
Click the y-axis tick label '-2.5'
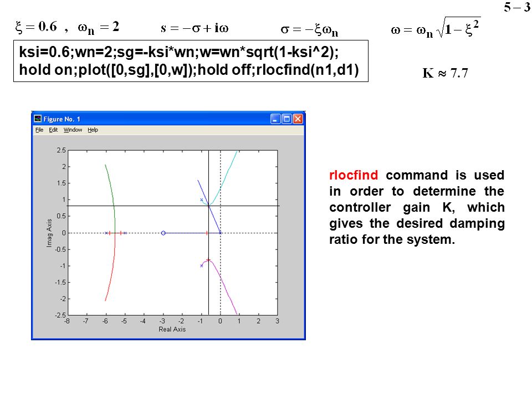coord(60,315)
